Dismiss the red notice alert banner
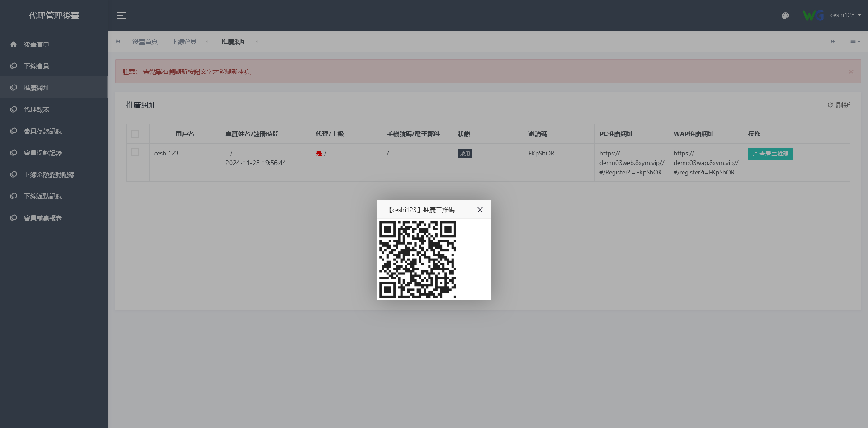The image size is (868, 428). coord(851,71)
